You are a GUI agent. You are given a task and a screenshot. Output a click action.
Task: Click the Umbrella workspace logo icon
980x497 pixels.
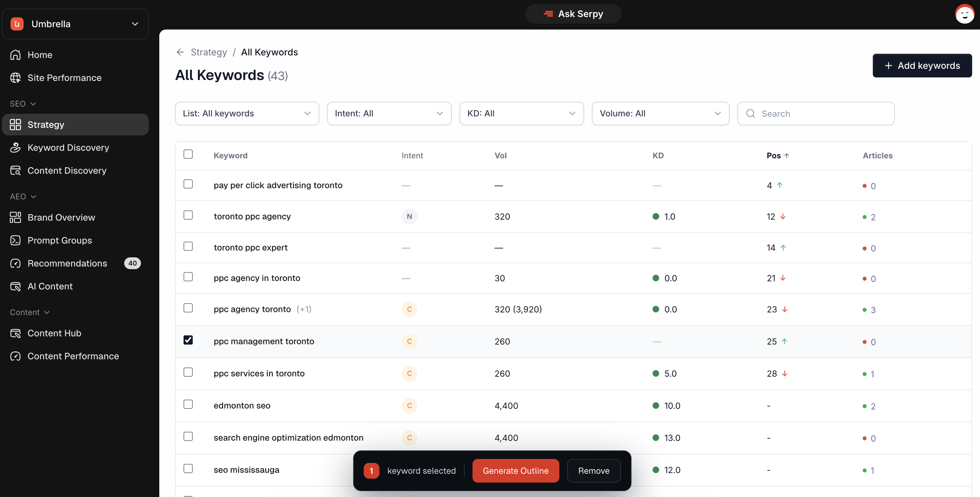pos(17,24)
